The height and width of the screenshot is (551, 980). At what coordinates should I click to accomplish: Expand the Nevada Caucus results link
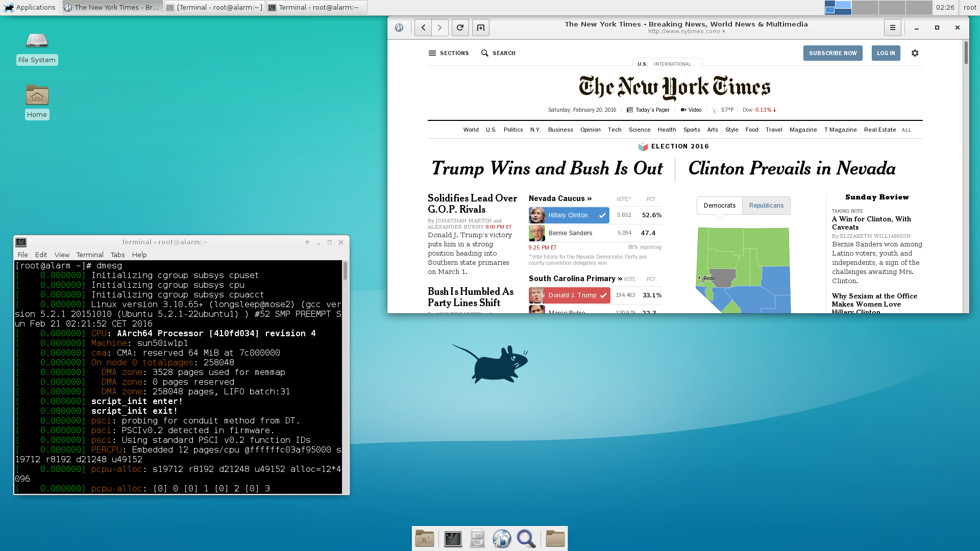coord(560,198)
